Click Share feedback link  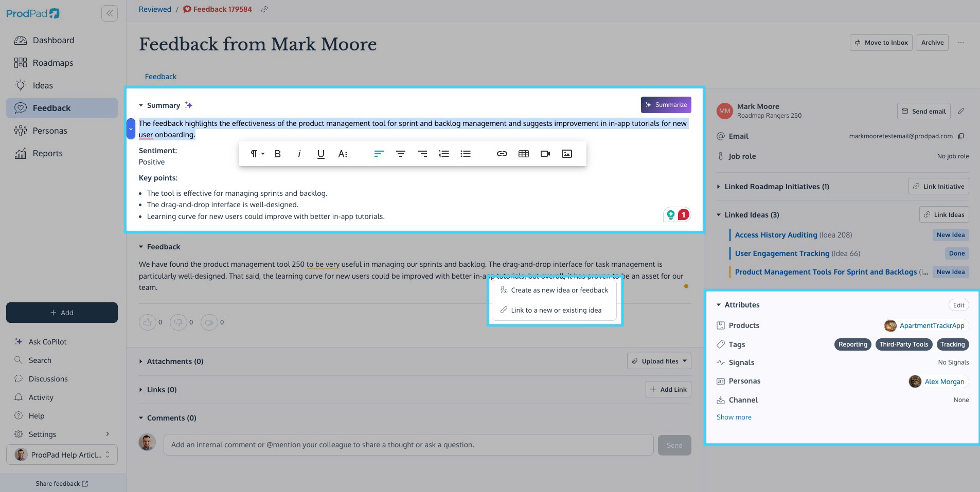click(x=62, y=484)
